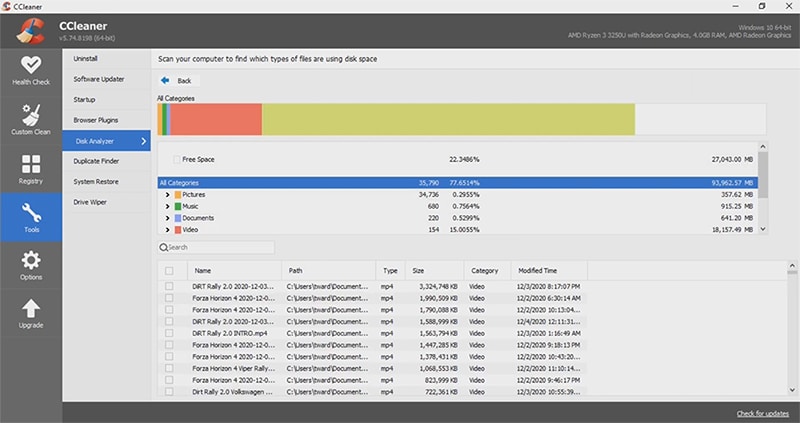Screen dimensions: 800x423
Task: Click the file list scroll-up arrow
Action: pos(792,266)
